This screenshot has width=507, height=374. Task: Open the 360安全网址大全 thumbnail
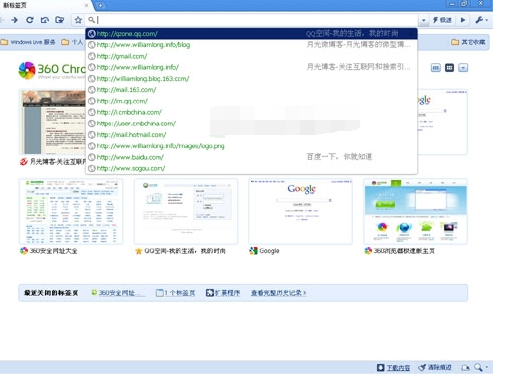71,211
